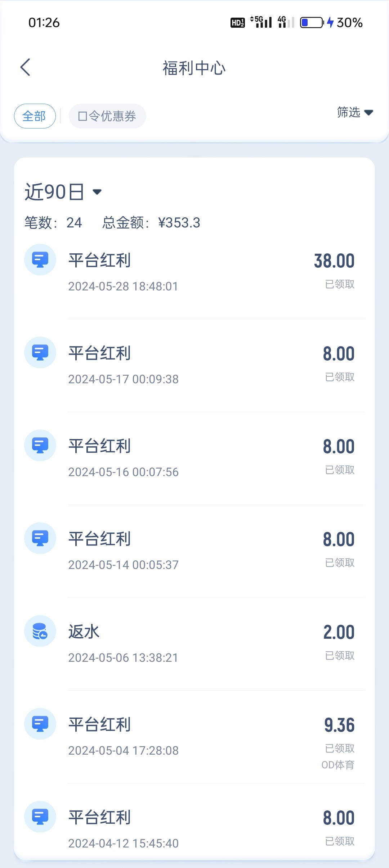Screen dimensions: 389x868
Task: Tap the OD体育 label
Action: click(x=338, y=765)
